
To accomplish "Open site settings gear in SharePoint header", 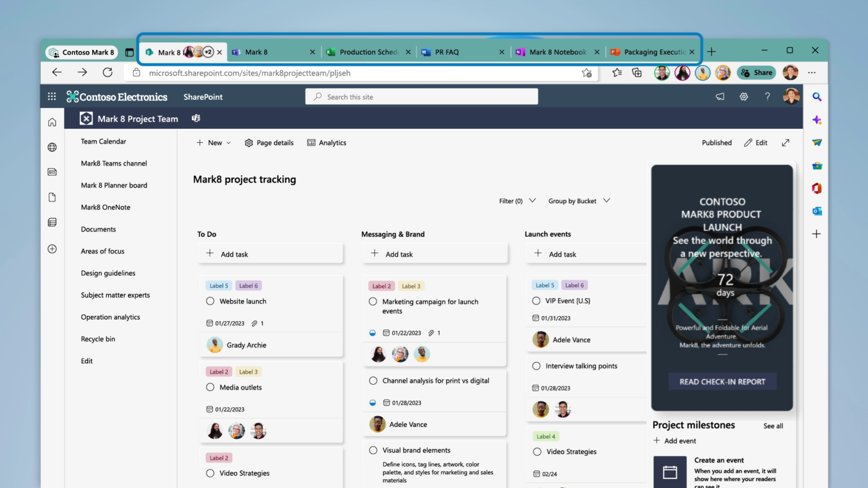I will point(744,96).
